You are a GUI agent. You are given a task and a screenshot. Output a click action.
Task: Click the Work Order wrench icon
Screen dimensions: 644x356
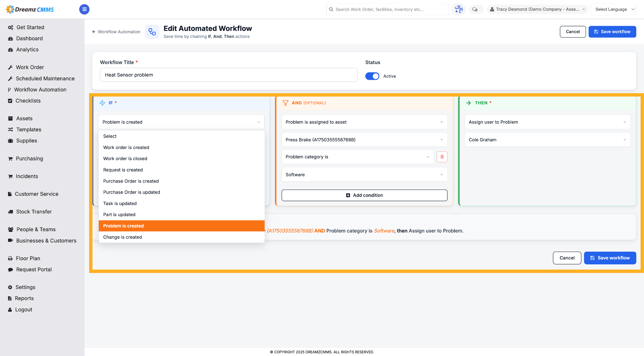(x=10, y=67)
